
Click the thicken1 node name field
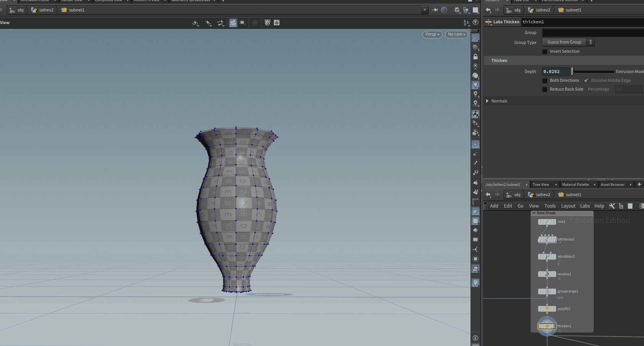click(x=582, y=22)
